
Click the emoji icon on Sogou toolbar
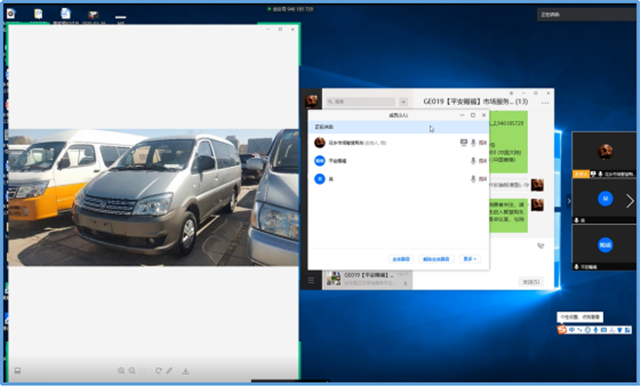click(x=587, y=330)
